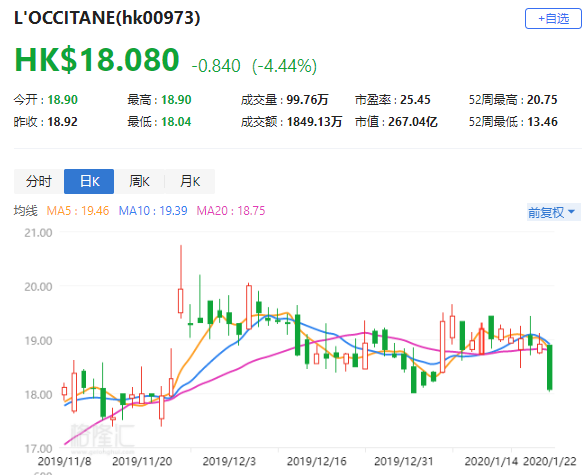Click the 市盈率 25.45 P/E ratio
586x475 pixels.
393,100
